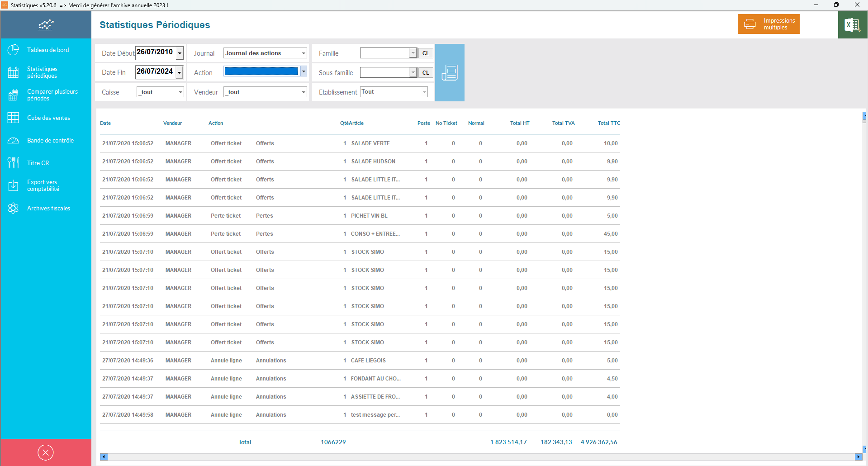
Task: Click the red circled X exit icon
Action: click(x=46, y=452)
